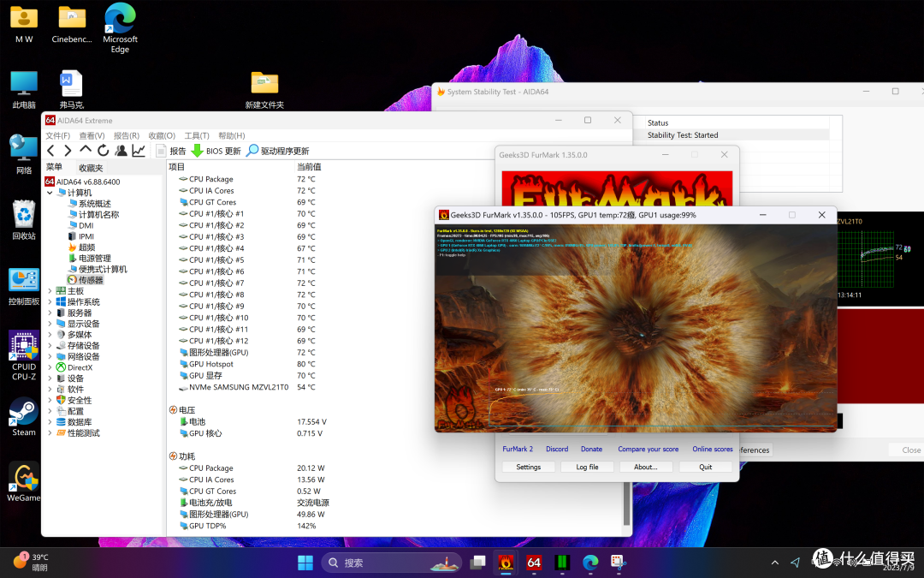Expand the 存储设备 tree node

pyautogui.click(x=50, y=346)
